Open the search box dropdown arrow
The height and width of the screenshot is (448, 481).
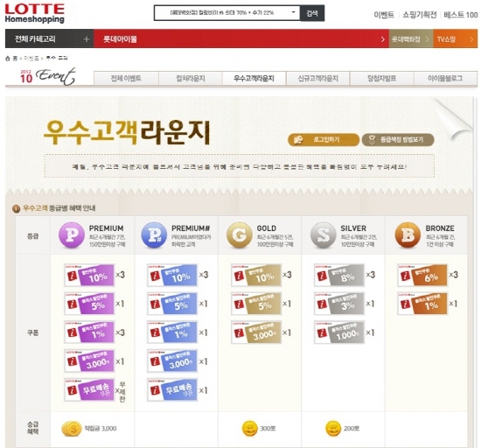[x=293, y=12]
